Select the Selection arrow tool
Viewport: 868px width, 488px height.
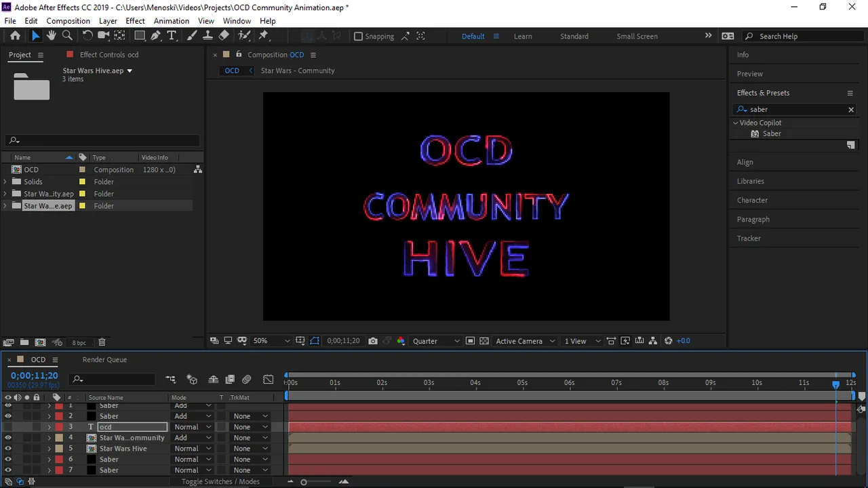[x=35, y=36]
